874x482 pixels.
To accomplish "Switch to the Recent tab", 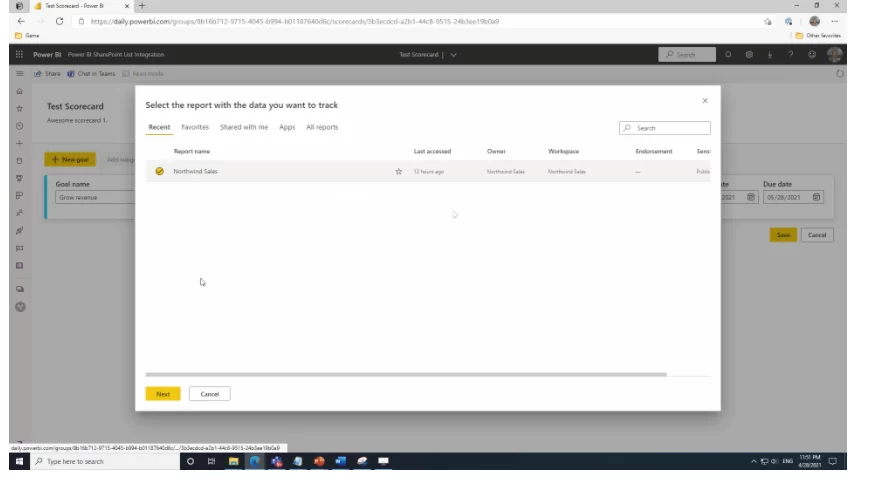I will pos(159,127).
